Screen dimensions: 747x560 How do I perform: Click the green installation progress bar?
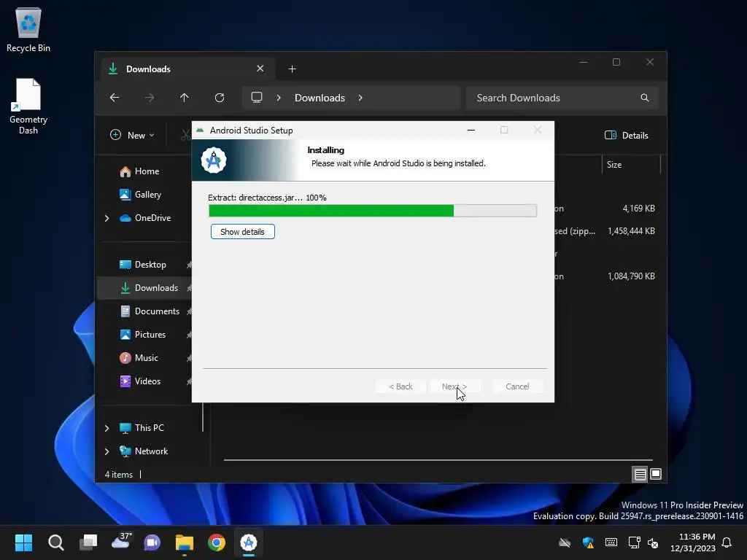[x=373, y=211]
